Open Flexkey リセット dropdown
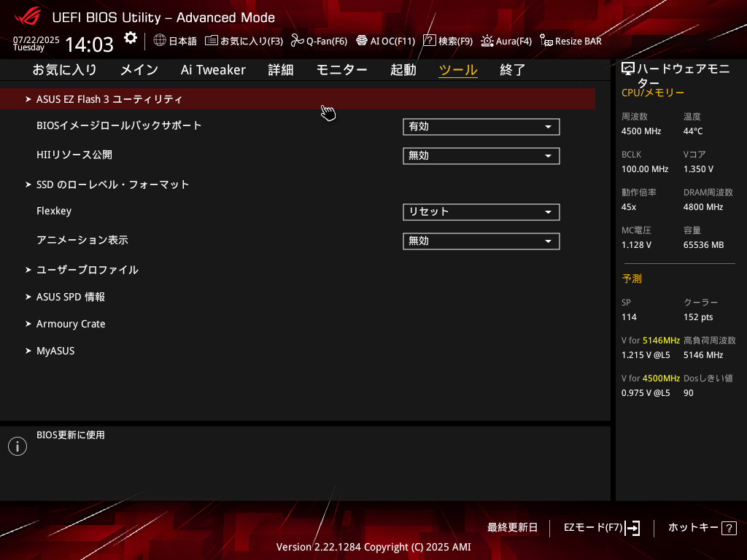Image resolution: width=747 pixels, height=560 pixels. [481, 212]
